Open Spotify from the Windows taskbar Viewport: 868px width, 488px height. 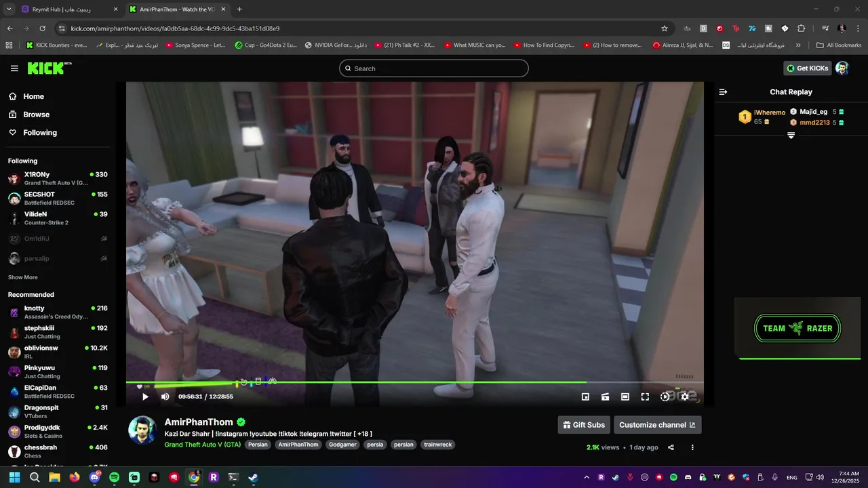[114, 477]
